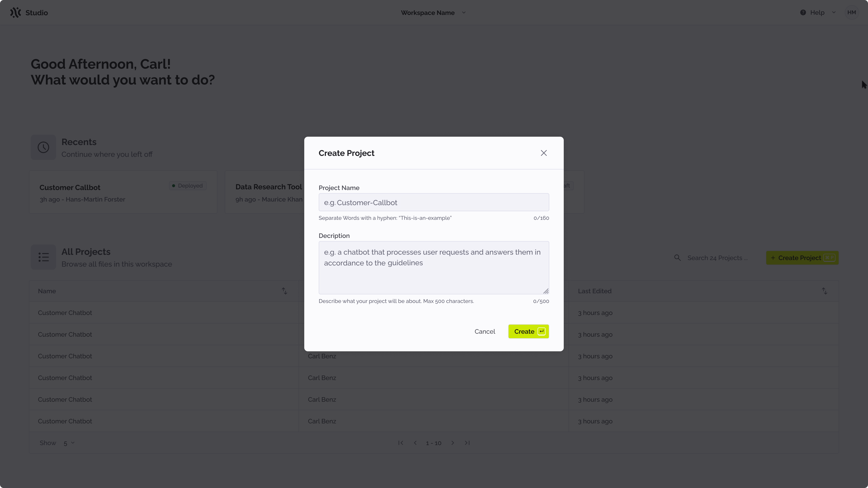Open the HM user avatar
868x488 pixels.
(x=851, y=12)
